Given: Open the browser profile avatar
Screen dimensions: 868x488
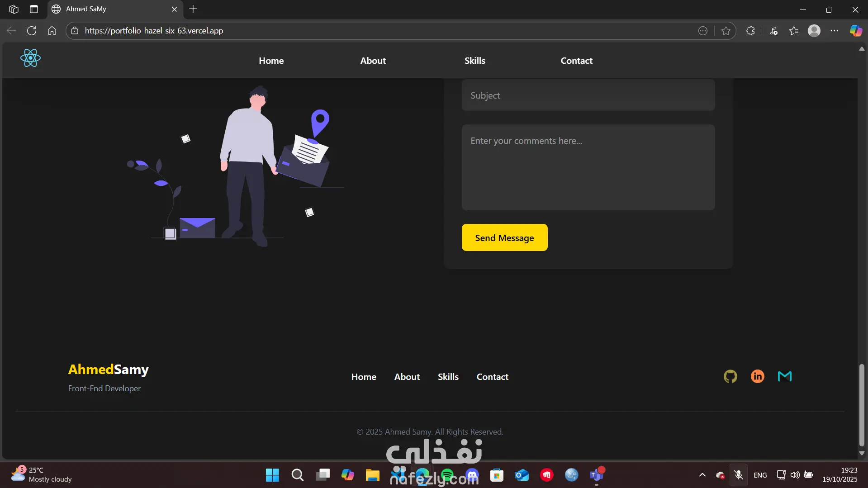Looking at the screenshot, I should (814, 31).
